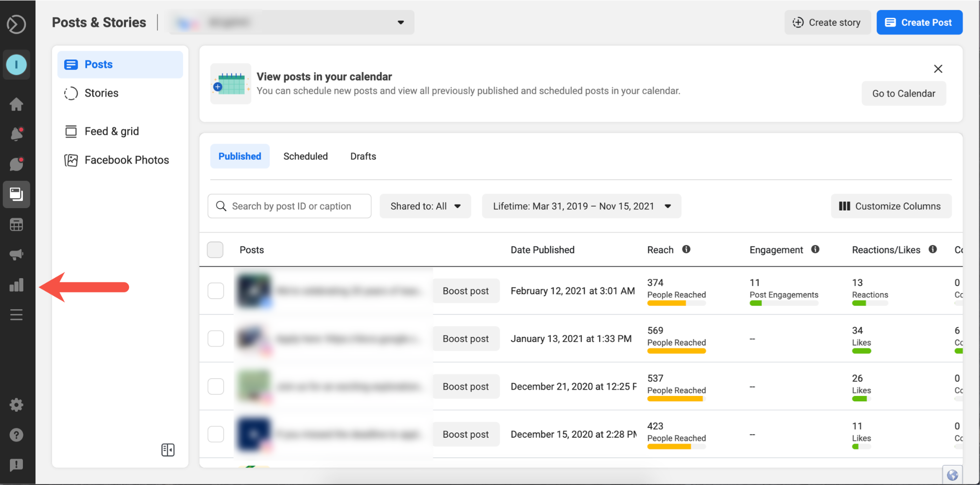
Task: Click info icon next to Reactions/Likes
Action: [933, 249]
